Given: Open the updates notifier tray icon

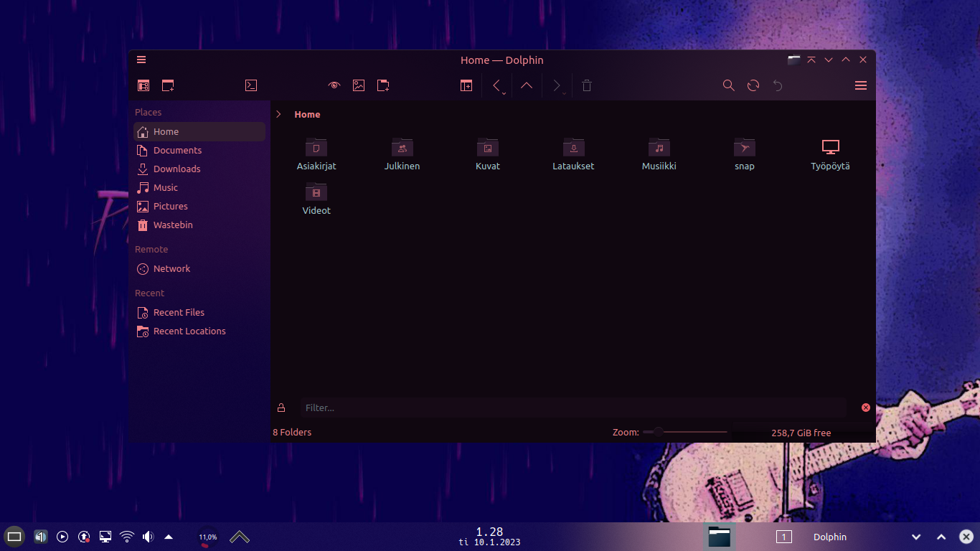Looking at the screenshot, I should 84,536.
